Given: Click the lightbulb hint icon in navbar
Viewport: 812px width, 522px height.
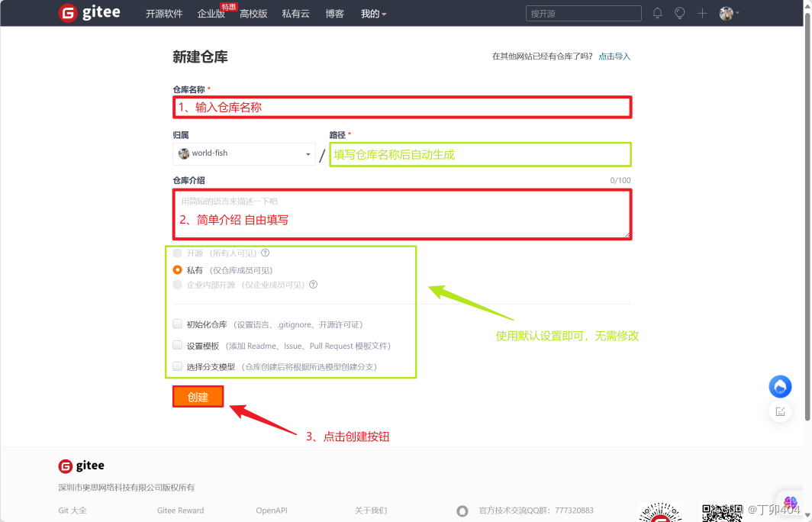Looking at the screenshot, I should pyautogui.click(x=679, y=13).
